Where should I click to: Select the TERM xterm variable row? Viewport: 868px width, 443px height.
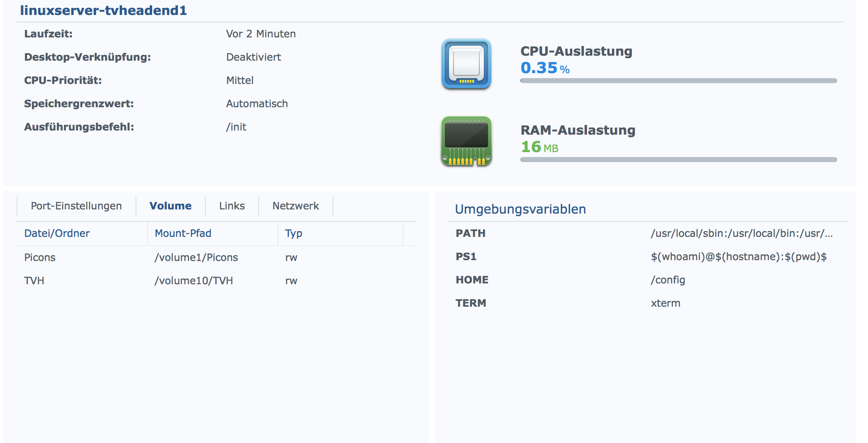[648, 303]
